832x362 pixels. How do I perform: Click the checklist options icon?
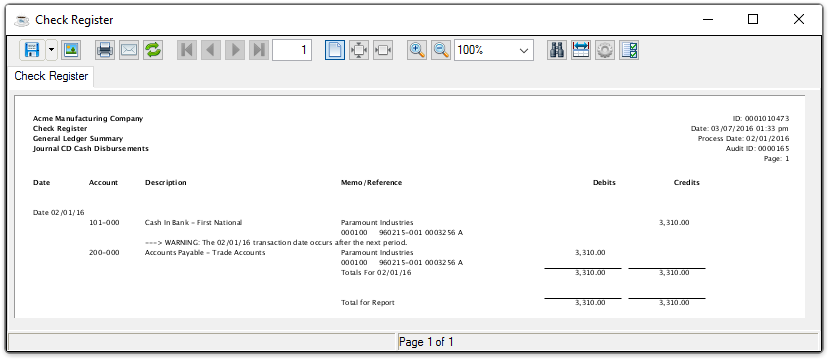629,50
